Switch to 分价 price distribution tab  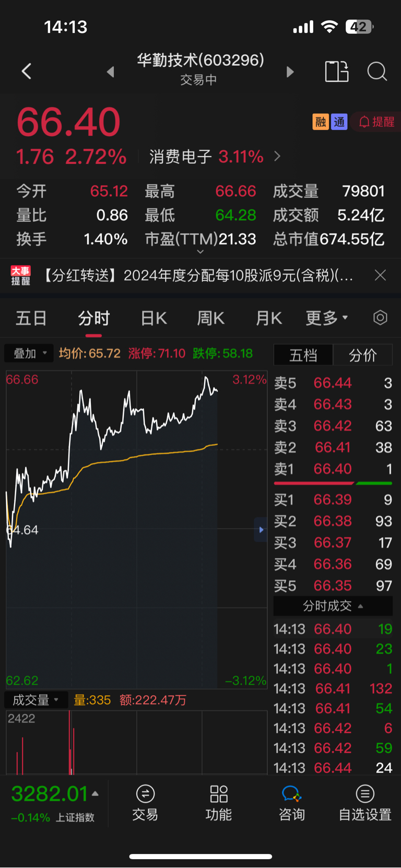(363, 355)
